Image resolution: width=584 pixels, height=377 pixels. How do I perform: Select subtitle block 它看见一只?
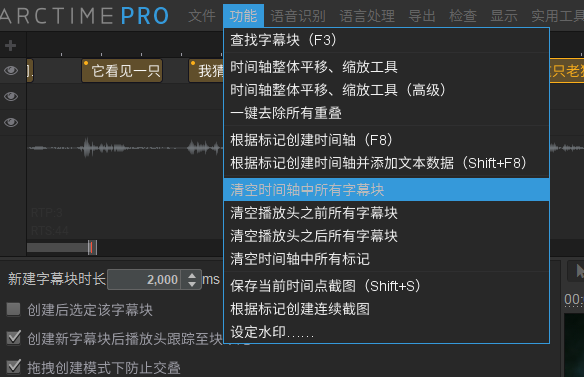122,70
